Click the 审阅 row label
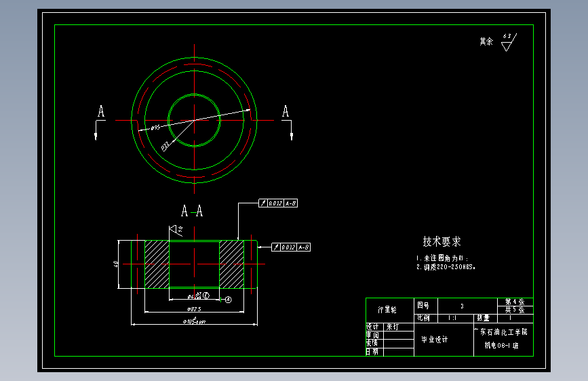 point(372,335)
